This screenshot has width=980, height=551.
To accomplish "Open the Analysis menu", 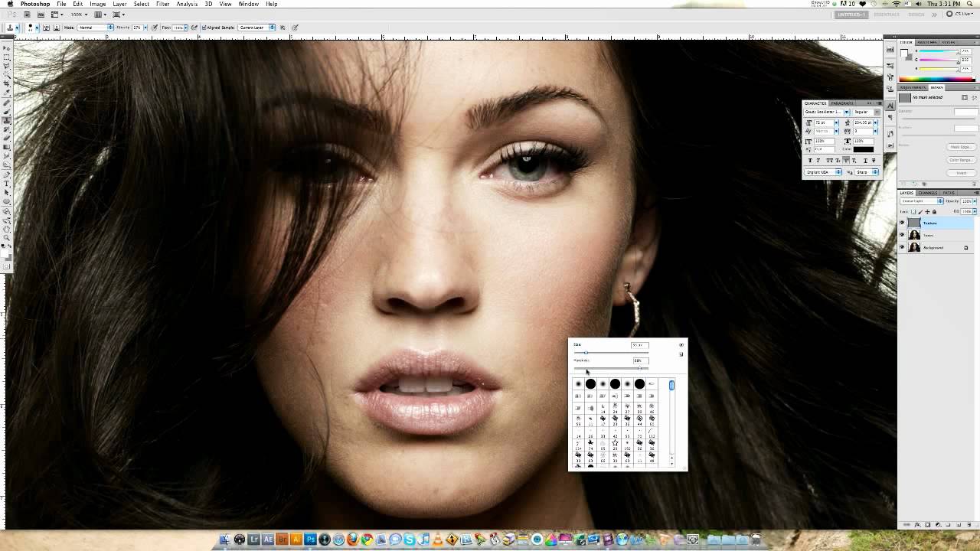I will 187,4.
